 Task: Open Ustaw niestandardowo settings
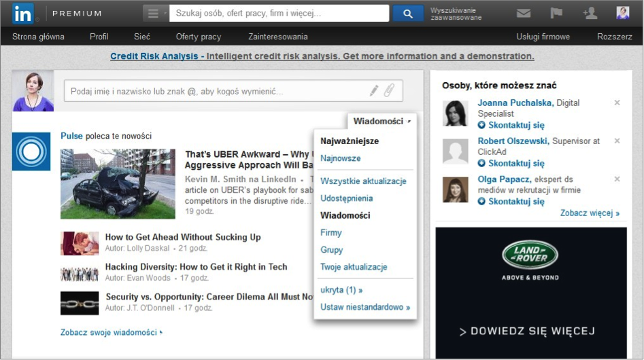pyautogui.click(x=365, y=307)
